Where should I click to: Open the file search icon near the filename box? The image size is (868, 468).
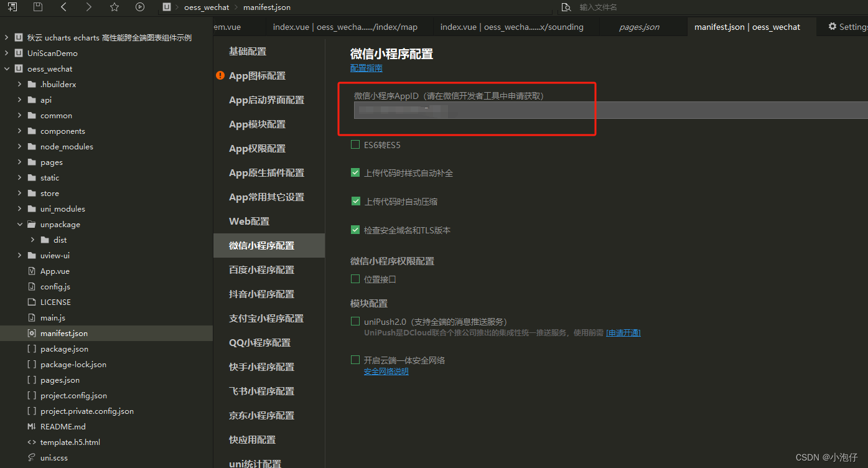pyautogui.click(x=565, y=7)
